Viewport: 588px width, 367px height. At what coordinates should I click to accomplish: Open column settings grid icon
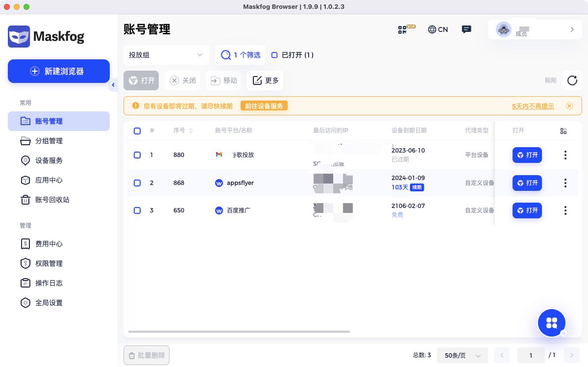[x=563, y=131]
